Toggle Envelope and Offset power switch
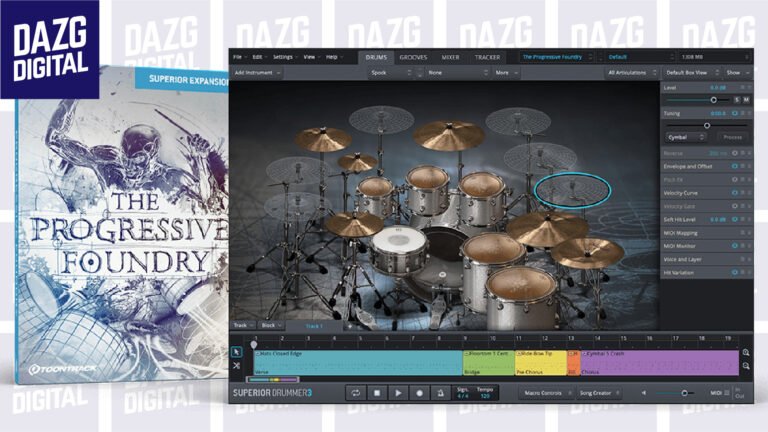768x432 pixels. pyautogui.click(x=735, y=167)
